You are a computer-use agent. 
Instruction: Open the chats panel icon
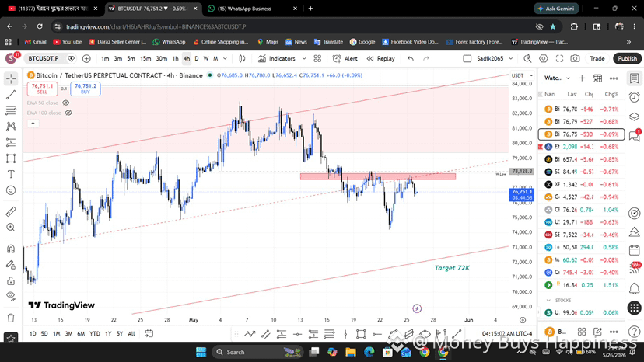(635, 136)
